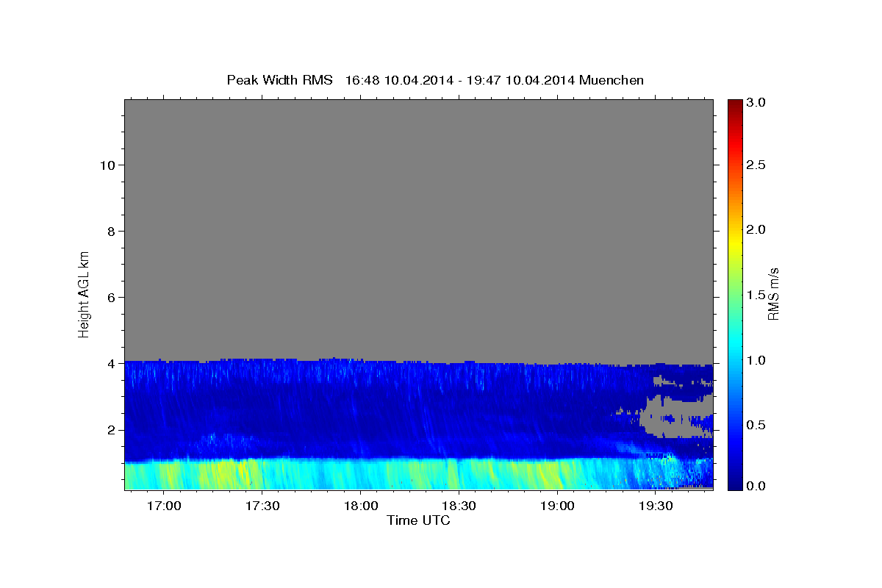Click the colorbar value 3.0
This screenshot has width=882, height=588.
[756, 102]
